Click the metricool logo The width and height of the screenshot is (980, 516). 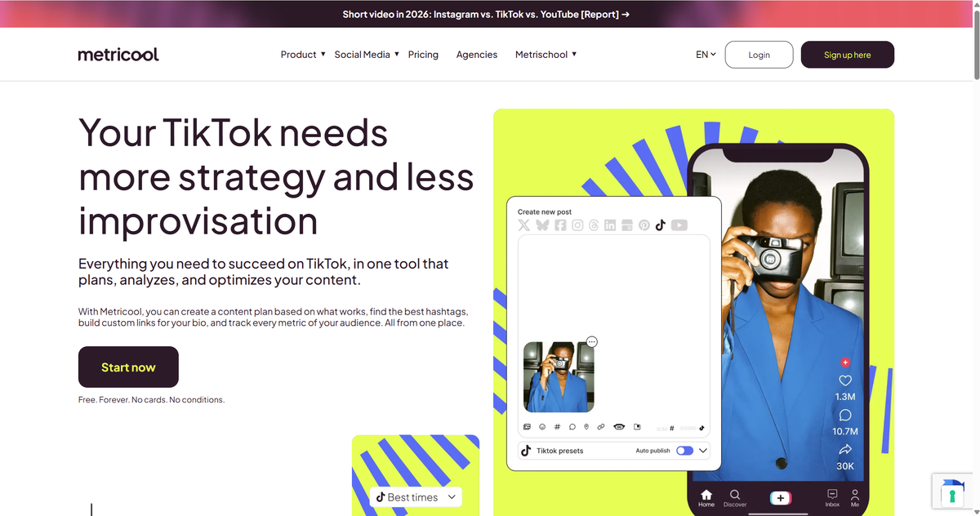pos(118,55)
